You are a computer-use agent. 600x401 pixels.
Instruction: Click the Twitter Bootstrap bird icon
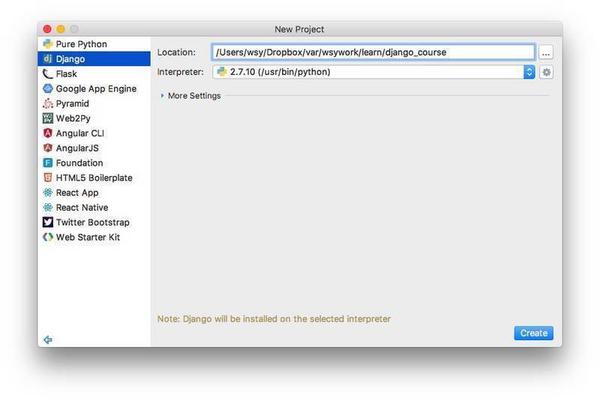point(47,222)
